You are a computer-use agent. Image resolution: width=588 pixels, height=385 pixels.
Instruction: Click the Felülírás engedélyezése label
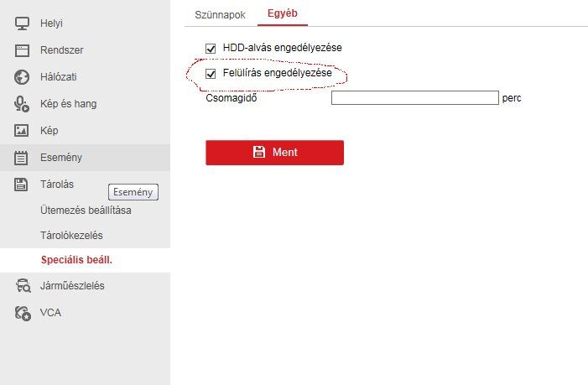[x=277, y=73]
